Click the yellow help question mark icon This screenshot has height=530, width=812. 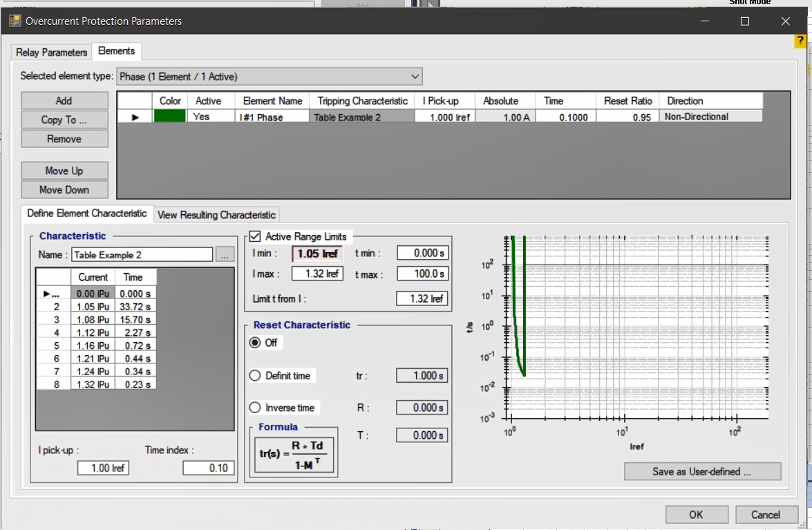(800, 41)
